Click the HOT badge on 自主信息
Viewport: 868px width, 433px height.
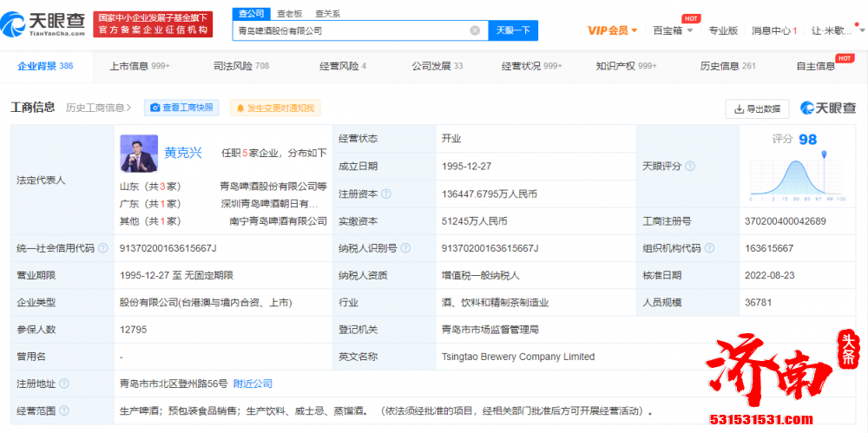844,58
